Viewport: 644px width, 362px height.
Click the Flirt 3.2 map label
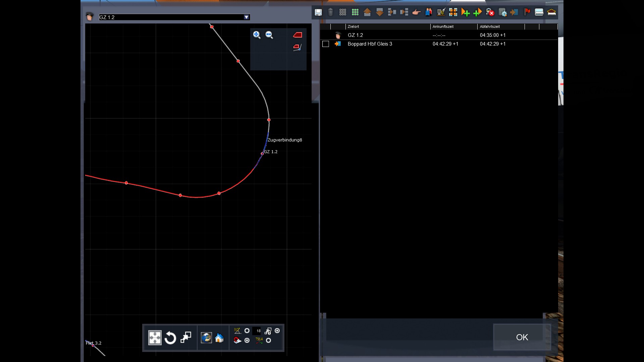[94, 343]
